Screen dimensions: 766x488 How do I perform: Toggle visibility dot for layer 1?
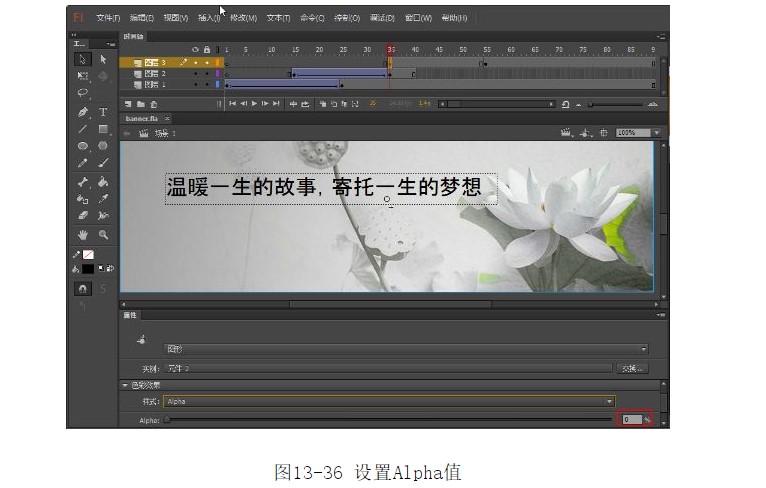(x=196, y=84)
